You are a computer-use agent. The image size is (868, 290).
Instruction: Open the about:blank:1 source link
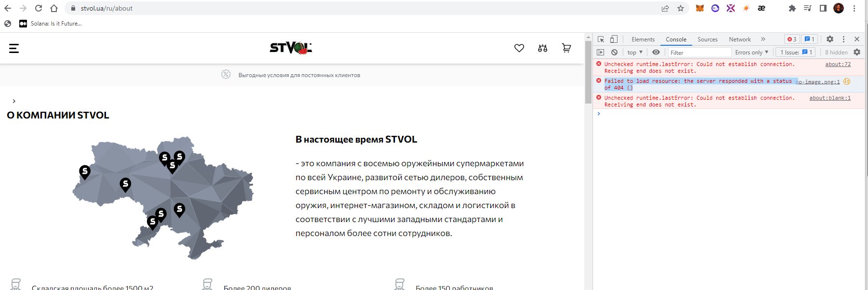(830, 98)
